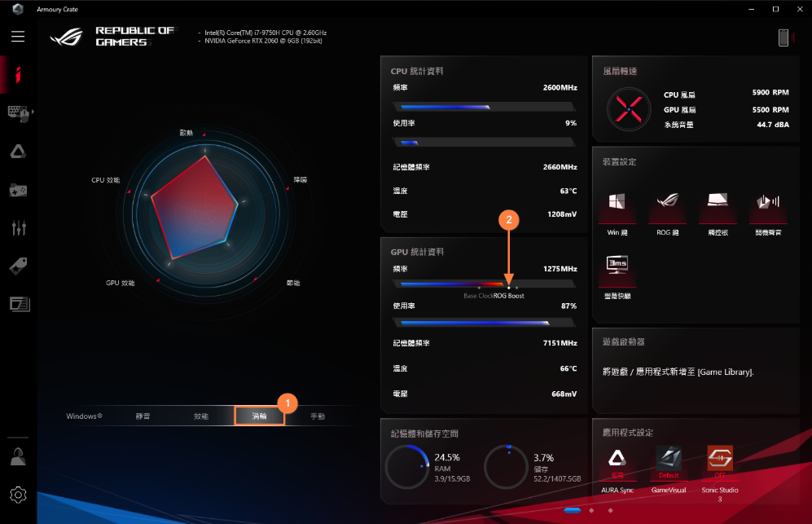Open the Game Library gamepad icon
Viewport: 812px width, 524px height.
[x=18, y=190]
